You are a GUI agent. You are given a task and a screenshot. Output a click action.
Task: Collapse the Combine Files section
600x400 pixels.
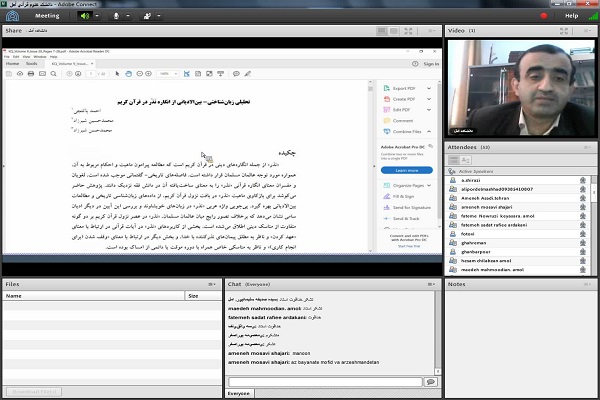[x=429, y=131]
